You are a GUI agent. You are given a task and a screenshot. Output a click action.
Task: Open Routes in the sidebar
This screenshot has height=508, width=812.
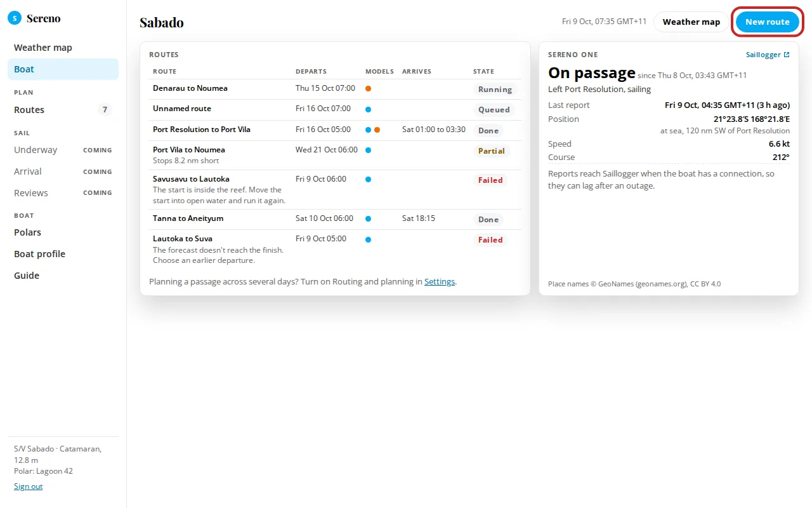pyautogui.click(x=63, y=110)
